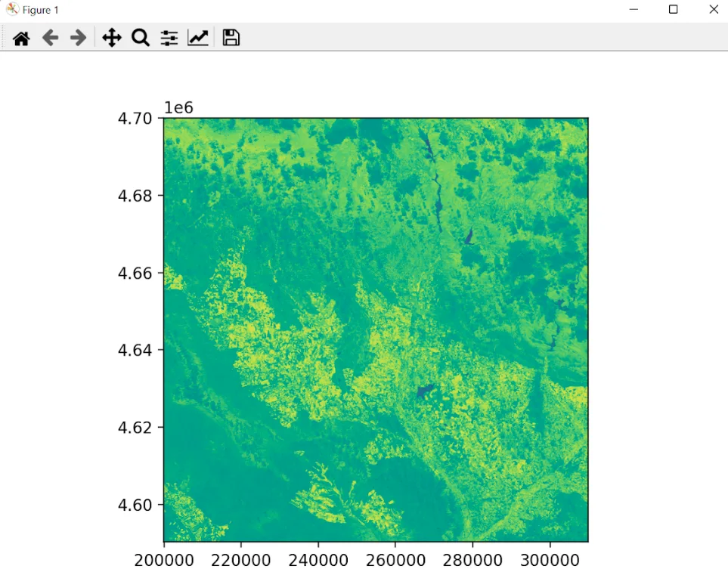Click the x-axis label 260000

(395, 561)
